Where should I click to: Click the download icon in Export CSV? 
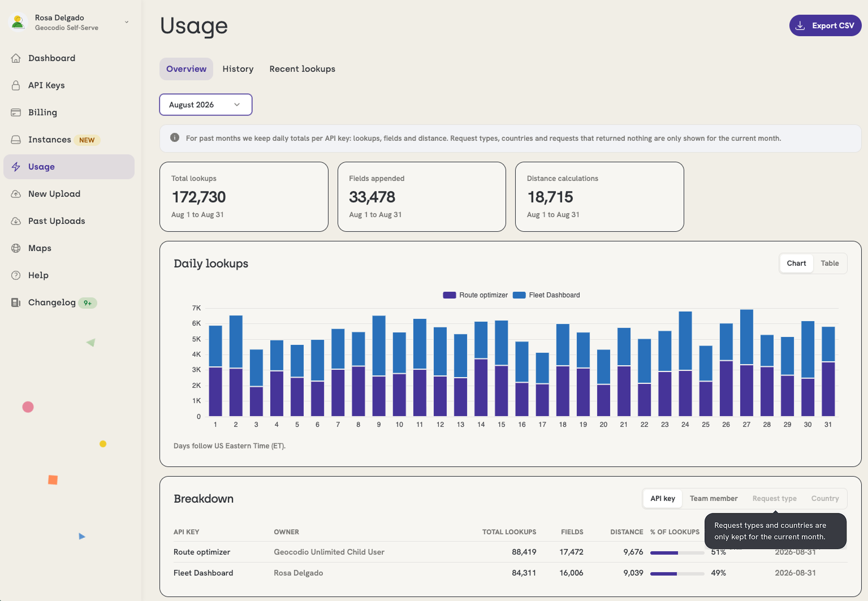click(x=800, y=25)
